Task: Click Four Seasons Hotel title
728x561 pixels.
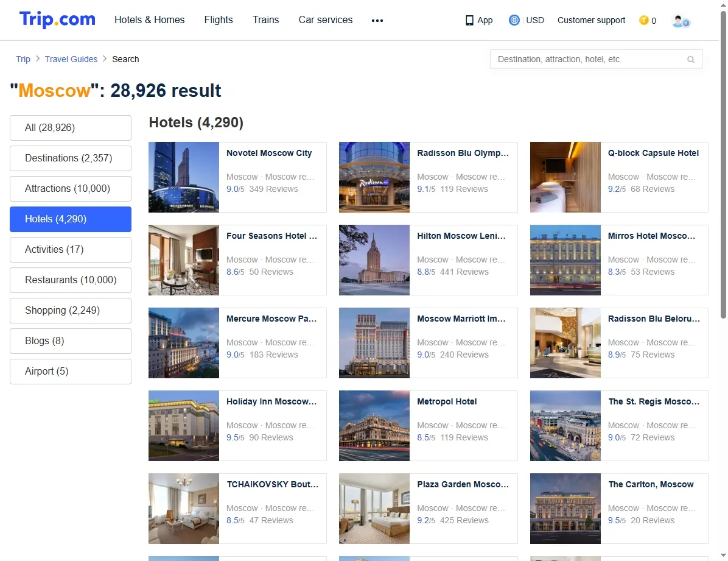Action: [x=271, y=236]
